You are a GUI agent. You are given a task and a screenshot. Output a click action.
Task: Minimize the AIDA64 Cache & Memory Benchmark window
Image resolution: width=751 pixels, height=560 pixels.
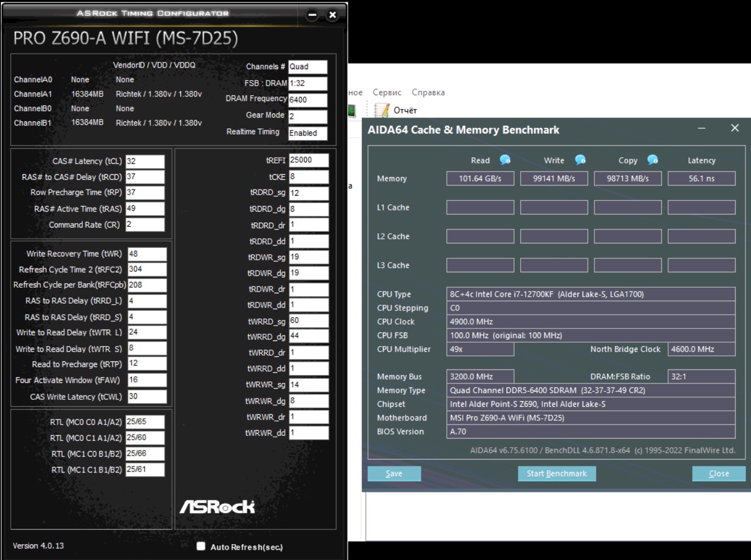tap(702, 128)
